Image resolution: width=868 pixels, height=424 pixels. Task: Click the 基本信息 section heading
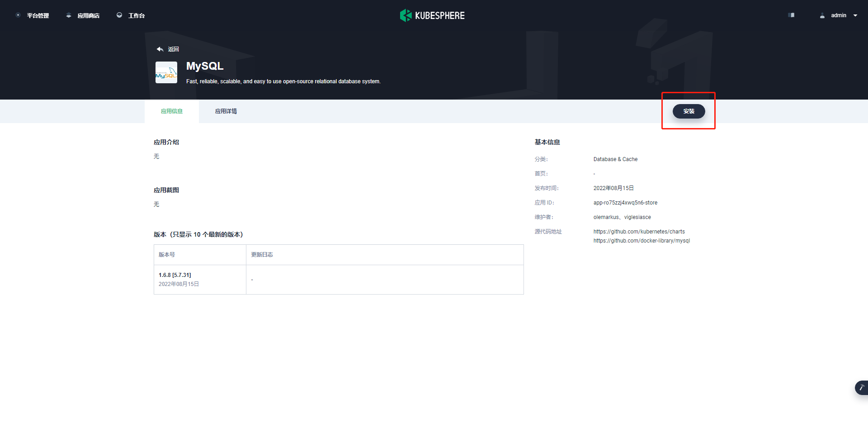547,142
